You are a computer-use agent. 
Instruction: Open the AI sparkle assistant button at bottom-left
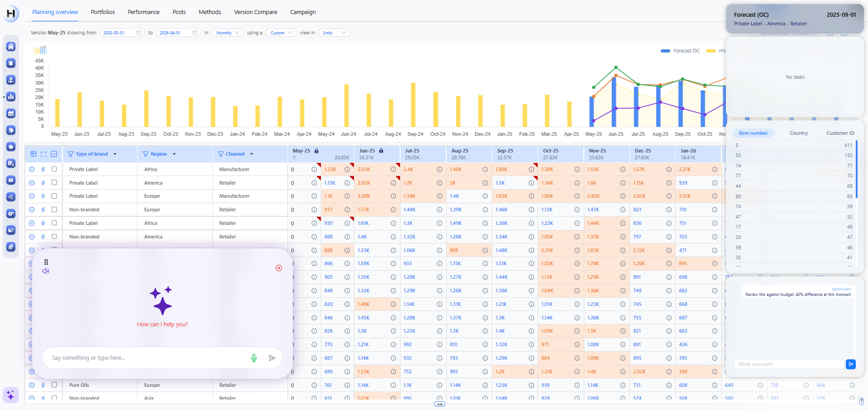[11, 395]
